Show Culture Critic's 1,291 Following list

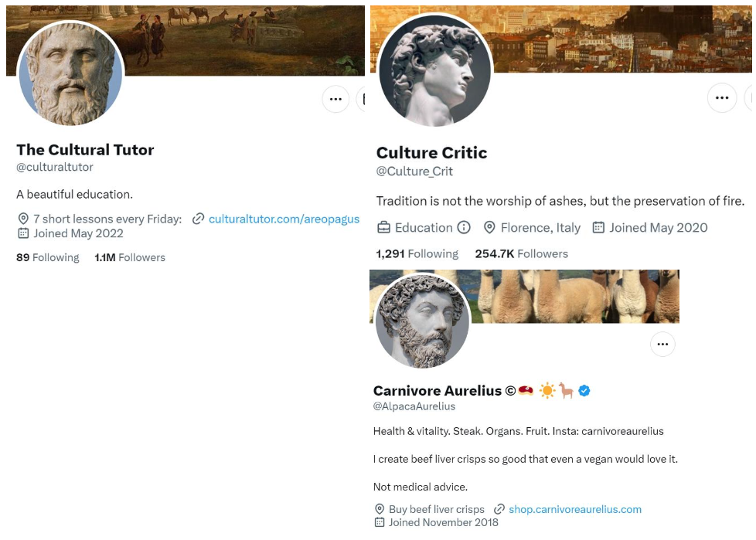417,254
